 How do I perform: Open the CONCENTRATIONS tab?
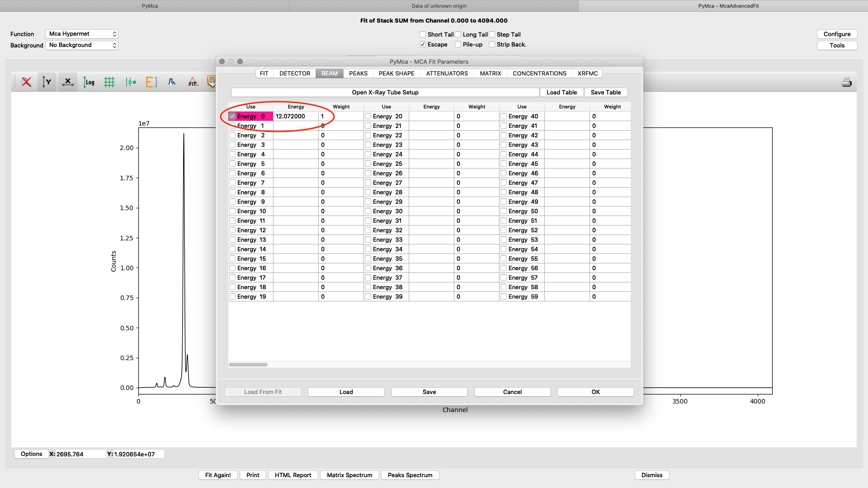[539, 73]
